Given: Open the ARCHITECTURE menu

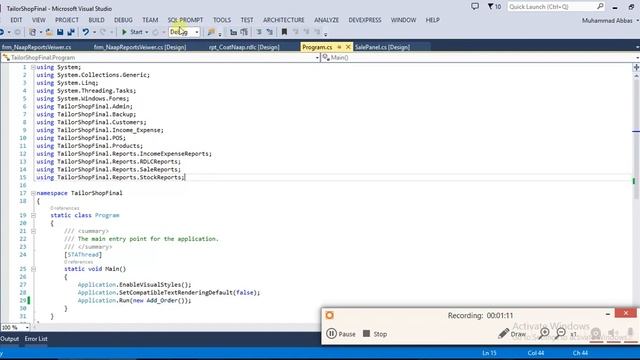Looking at the screenshot, I should click(x=284, y=20).
